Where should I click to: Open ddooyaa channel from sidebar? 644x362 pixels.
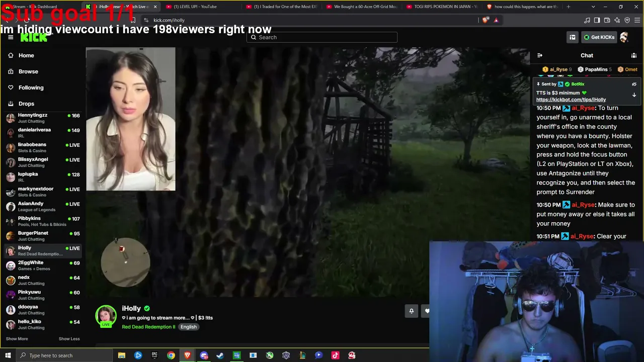tap(43, 310)
